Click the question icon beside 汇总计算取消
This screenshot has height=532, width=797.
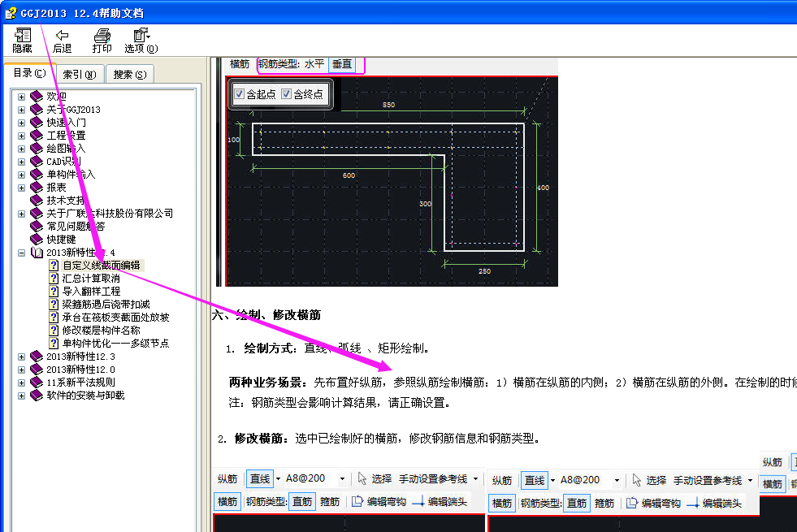pos(54,278)
